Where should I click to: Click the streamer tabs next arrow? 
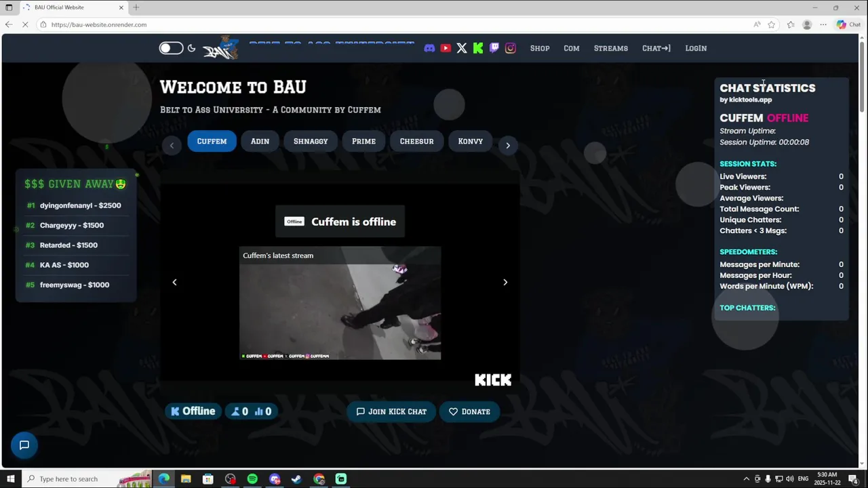click(x=508, y=145)
